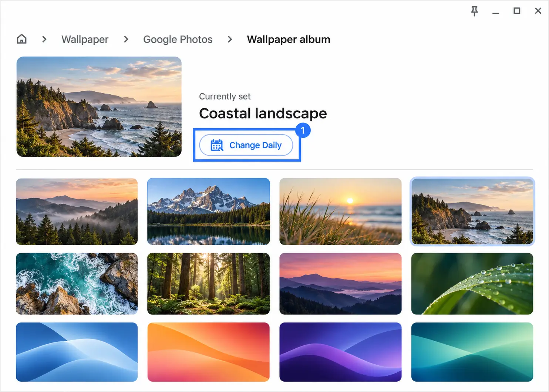The width and height of the screenshot is (549, 392).
Task: Open the current Coastal landscape preview
Action: [x=99, y=107]
